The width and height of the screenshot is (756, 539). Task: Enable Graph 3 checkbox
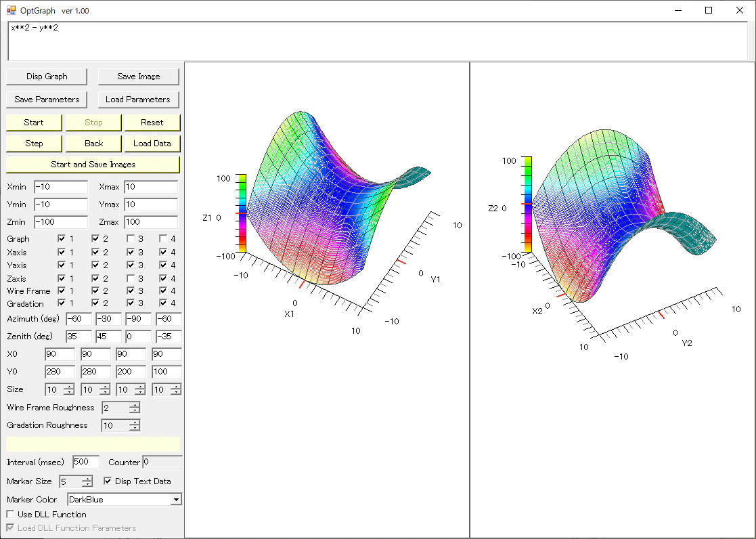click(131, 238)
